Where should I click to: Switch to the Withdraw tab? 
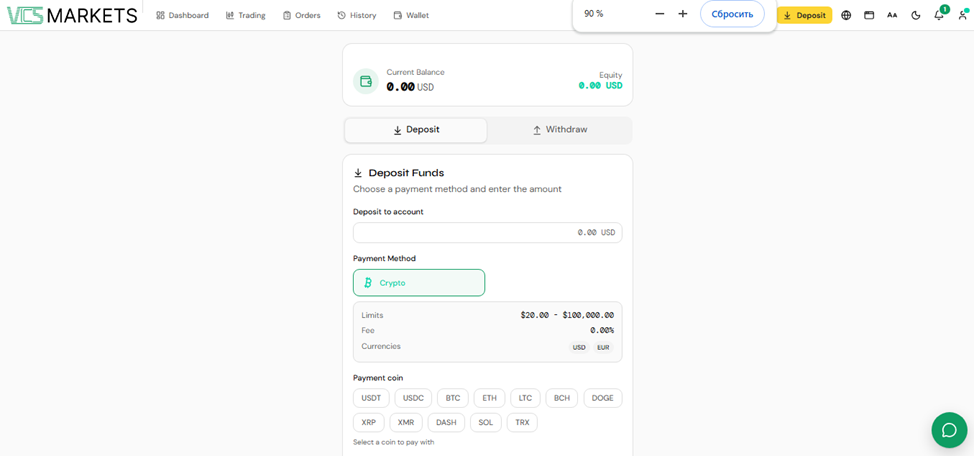(x=560, y=130)
